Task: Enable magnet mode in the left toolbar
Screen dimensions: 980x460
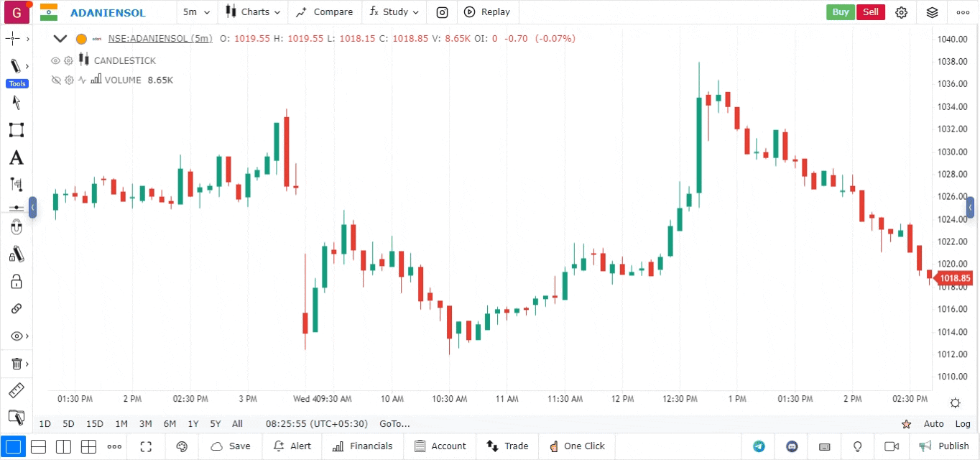Action: (16, 229)
